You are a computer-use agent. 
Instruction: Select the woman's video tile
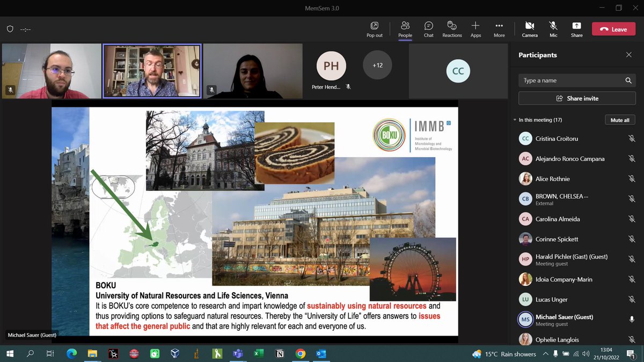253,71
